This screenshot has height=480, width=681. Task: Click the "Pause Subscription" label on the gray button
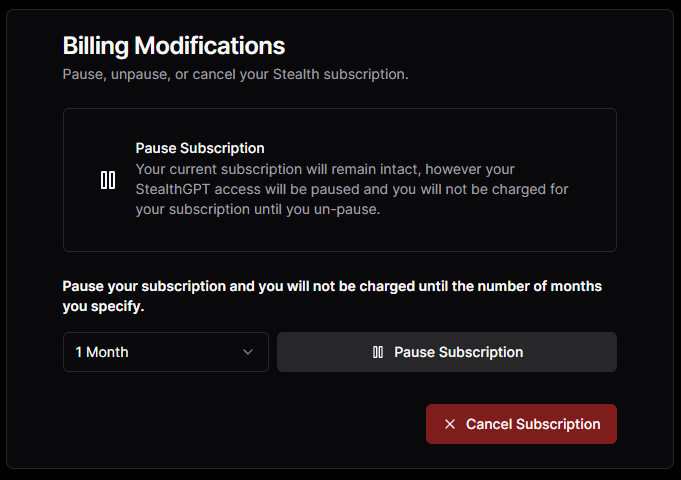pos(458,352)
